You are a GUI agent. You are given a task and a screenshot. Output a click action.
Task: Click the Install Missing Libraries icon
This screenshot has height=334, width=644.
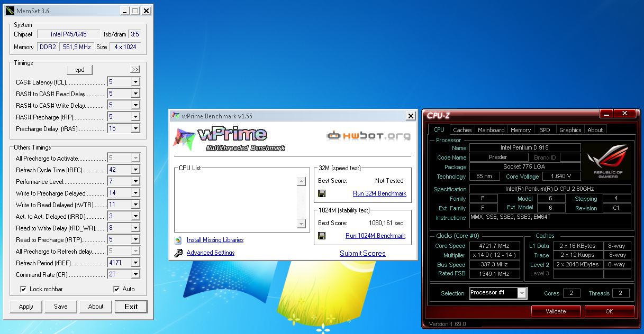tap(178, 240)
